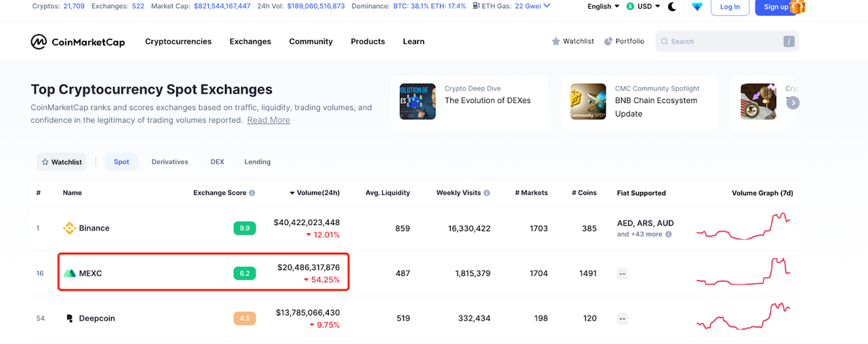Image resolution: width=868 pixels, height=344 pixels.
Task: Sort by # Coins column header
Action: click(584, 193)
